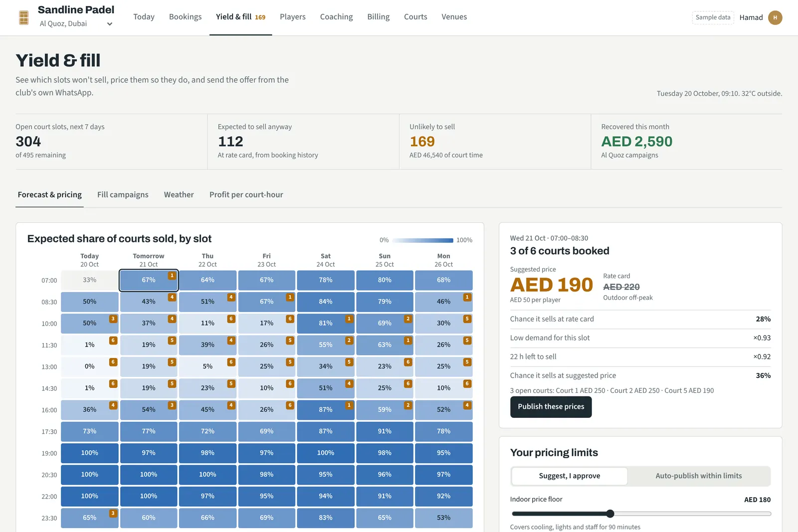
Task: Select the Forecast & pricing tab
Action: click(x=49, y=194)
